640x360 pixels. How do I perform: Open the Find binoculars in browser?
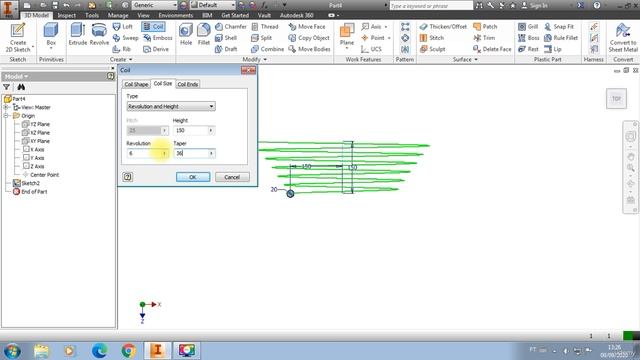(x=21, y=87)
